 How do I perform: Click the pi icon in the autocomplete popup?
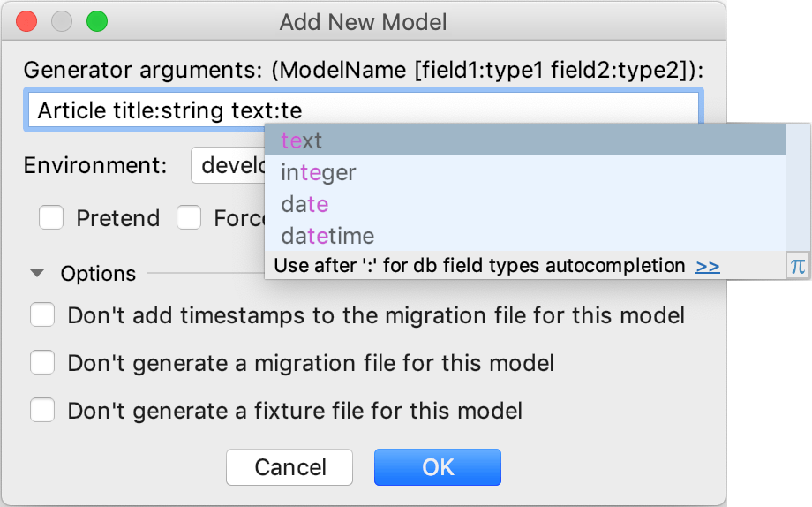point(798,266)
